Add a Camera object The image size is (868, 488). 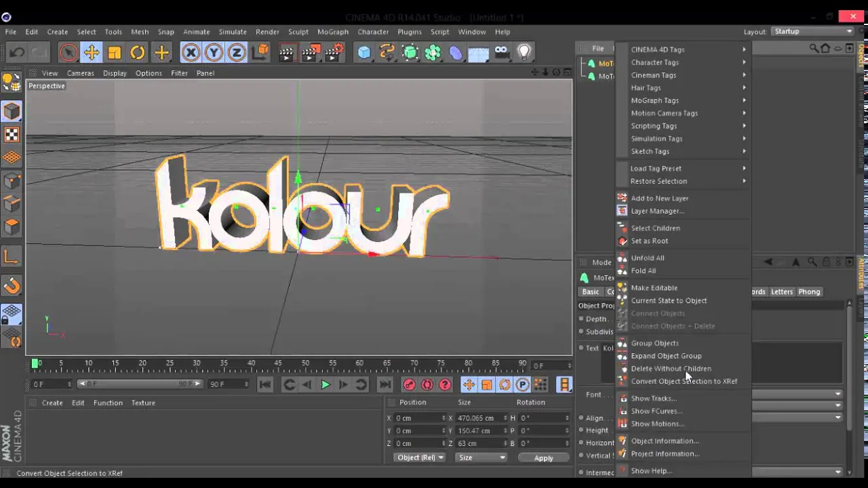coord(502,52)
